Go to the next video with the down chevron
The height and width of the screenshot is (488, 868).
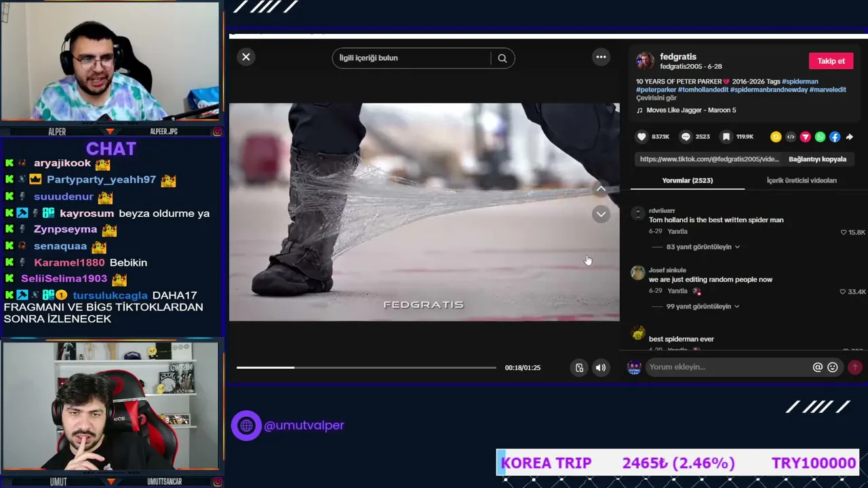[601, 214]
